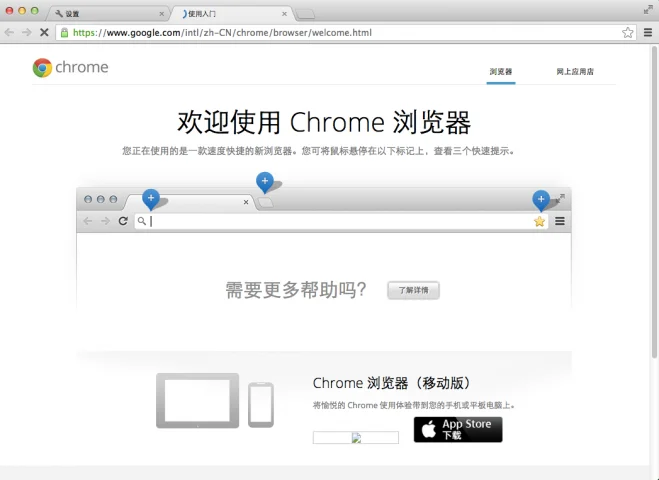Select the 浏览器 navigation item
Viewport: 659px width, 480px height.
501,71
